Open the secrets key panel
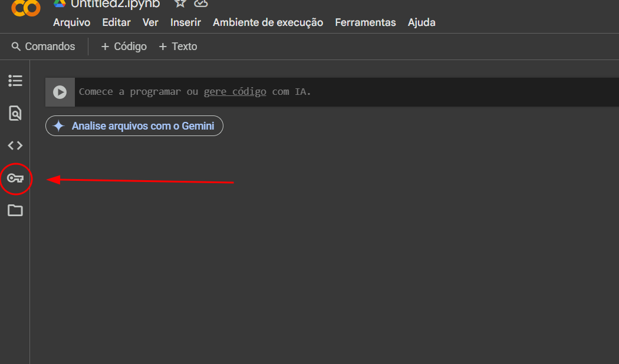This screenshot has width=619, height=364. point(15,178)
